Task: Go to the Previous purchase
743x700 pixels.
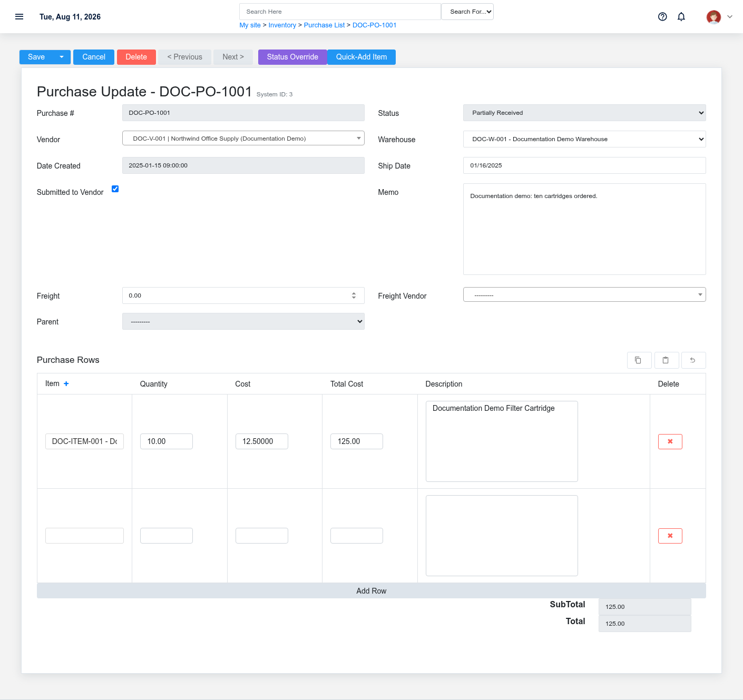Action: coord(185,57)
